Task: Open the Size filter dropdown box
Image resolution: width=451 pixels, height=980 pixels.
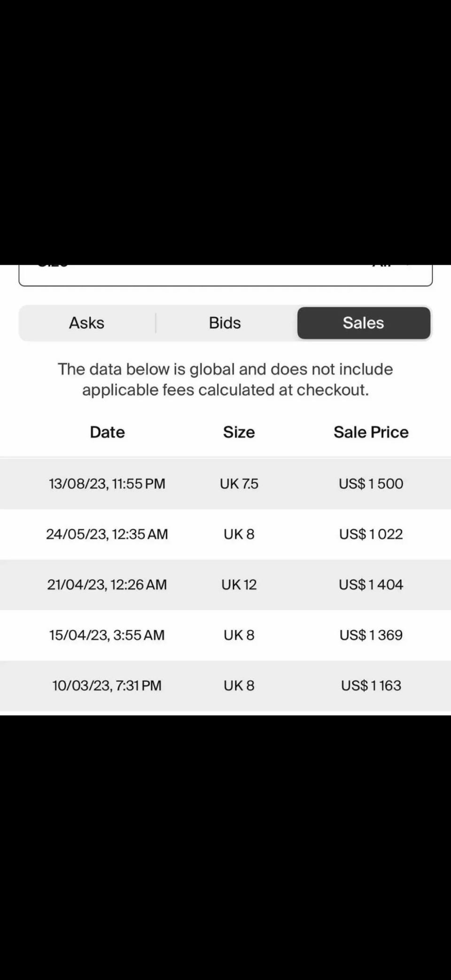Action: click(x=225, y=275)
